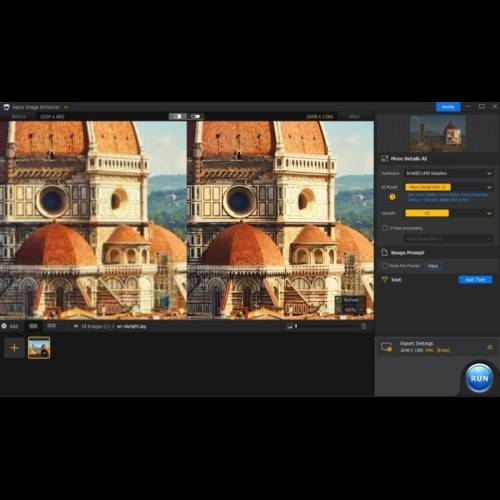
Task: Tick the Keep the Prompt checkbox
Action: (385, 266)
